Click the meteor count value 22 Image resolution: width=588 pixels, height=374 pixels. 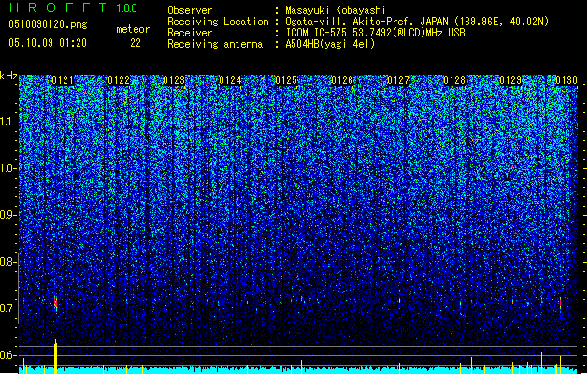(x=136, y=43)
